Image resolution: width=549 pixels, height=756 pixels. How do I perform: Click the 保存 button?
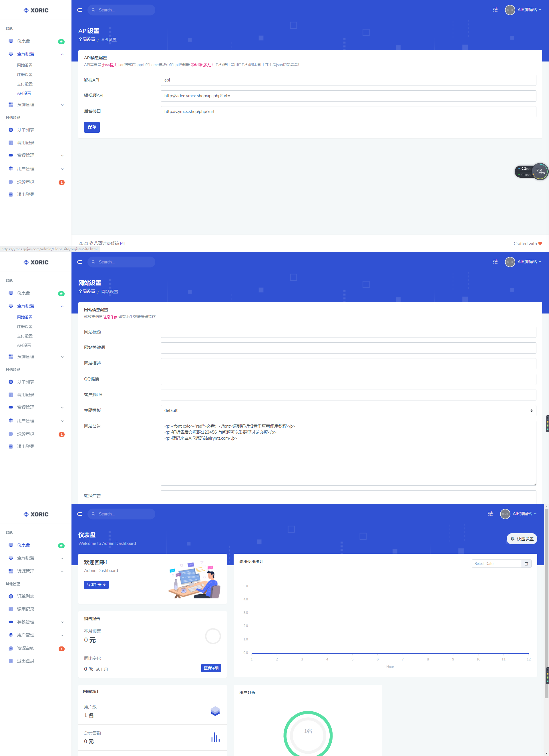tap(92, 127)
